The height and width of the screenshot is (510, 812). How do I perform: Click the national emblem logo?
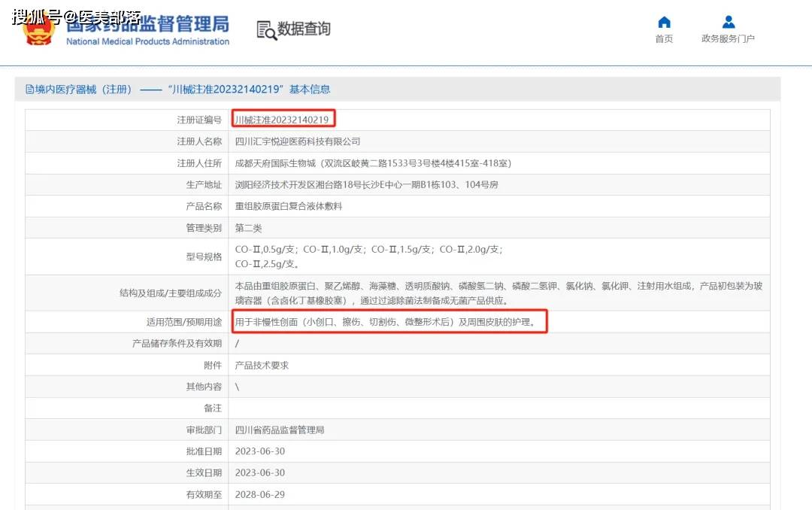pos(39,30)
